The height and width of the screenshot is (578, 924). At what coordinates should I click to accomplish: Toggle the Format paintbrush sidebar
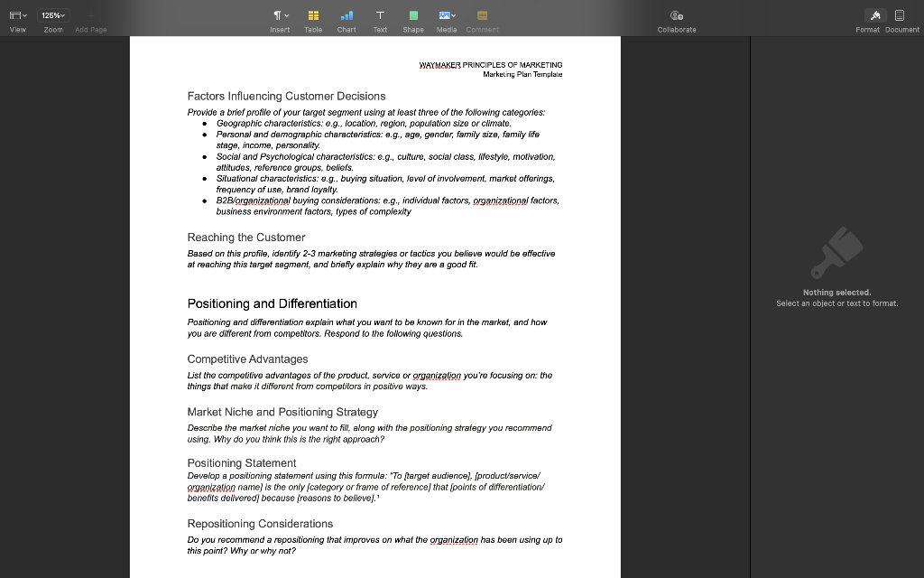(x=868, y=14)
